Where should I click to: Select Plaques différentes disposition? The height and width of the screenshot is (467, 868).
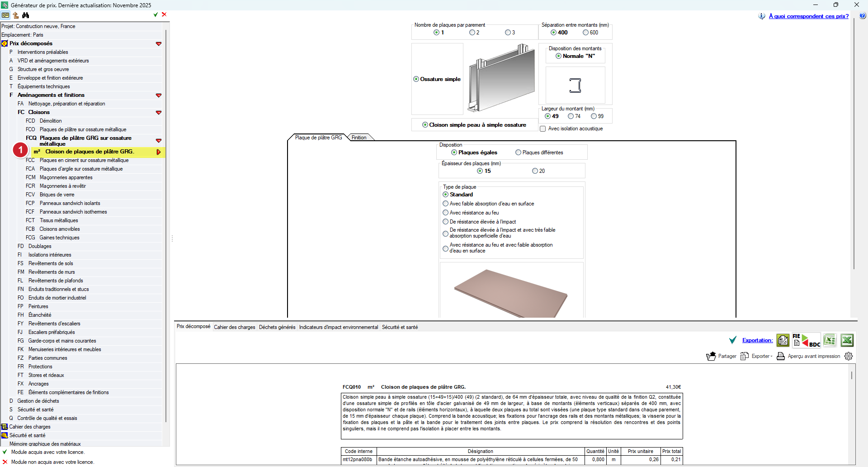click(519, 152)
